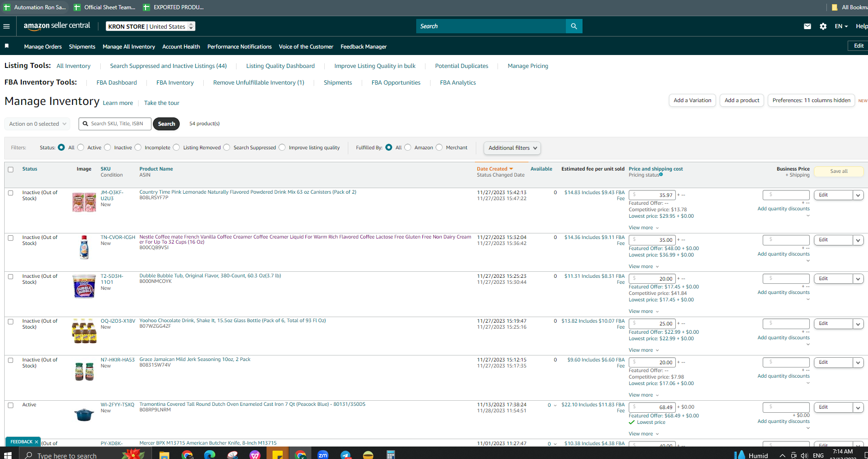The height and width of the screenshot is (459, 868).
Task: Click the volume icon in system tray
Action: (x=804, y=455)
